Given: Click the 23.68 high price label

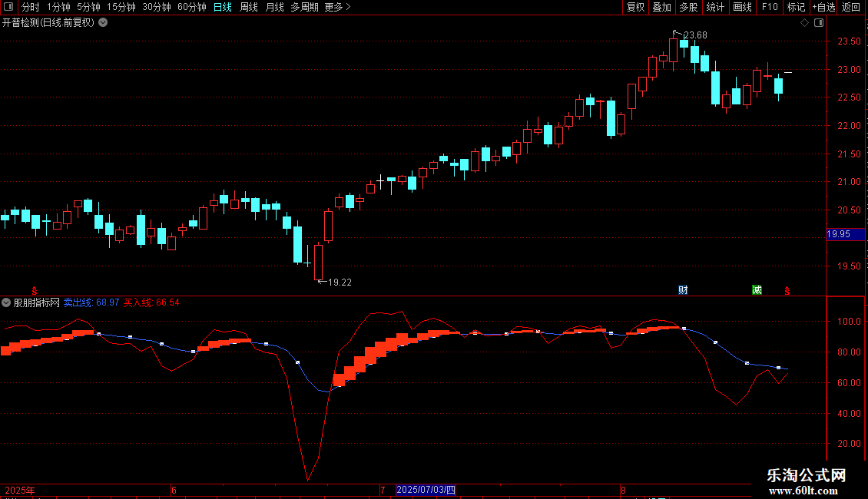Looking at the screenshot, I should [695, 35].
